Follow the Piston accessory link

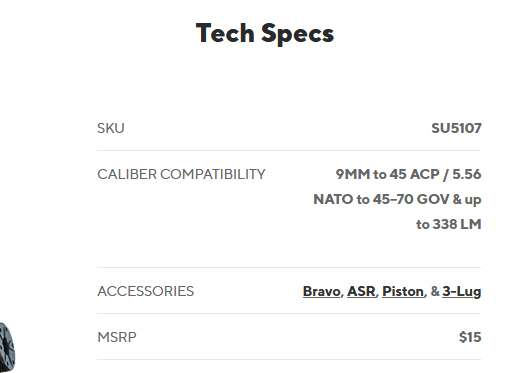[403, 291]
